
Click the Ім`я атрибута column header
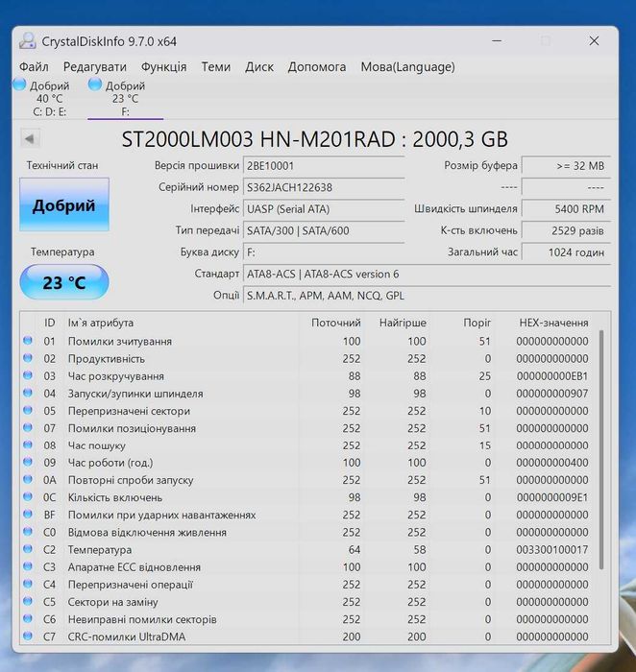pos(100,323)
